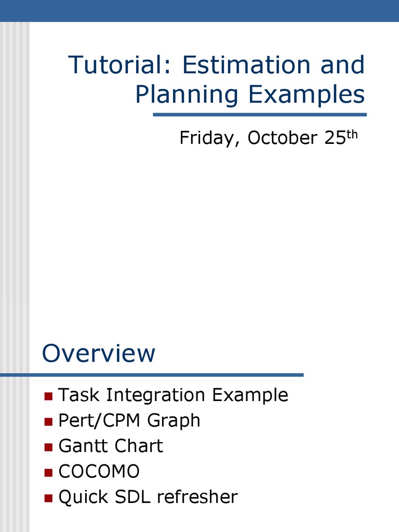Click the superscript 'th' after 25
399x532 pixels.
click(352, 135)
